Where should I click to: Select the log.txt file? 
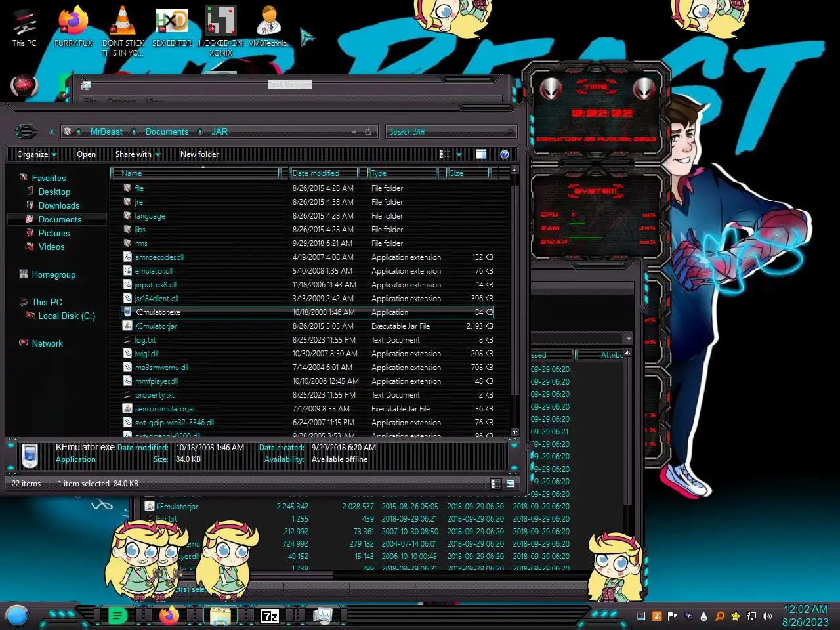click(x=145, y=340)
